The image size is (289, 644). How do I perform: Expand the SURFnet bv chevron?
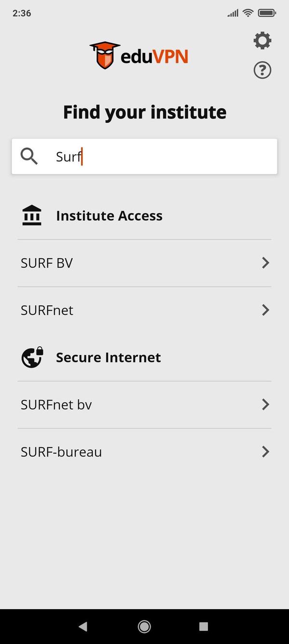(x=265, y=404)
